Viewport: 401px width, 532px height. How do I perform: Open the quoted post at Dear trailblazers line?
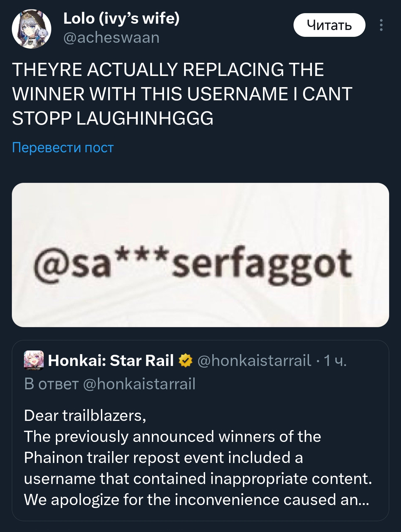(85, 415)
